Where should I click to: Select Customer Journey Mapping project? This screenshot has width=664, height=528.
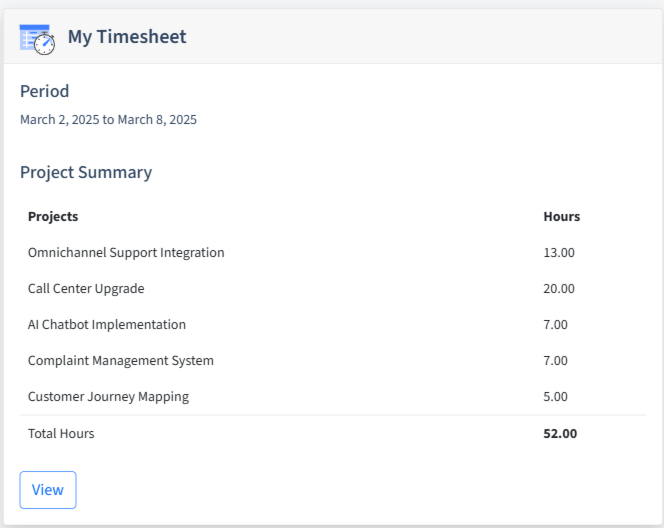point(108,396)
